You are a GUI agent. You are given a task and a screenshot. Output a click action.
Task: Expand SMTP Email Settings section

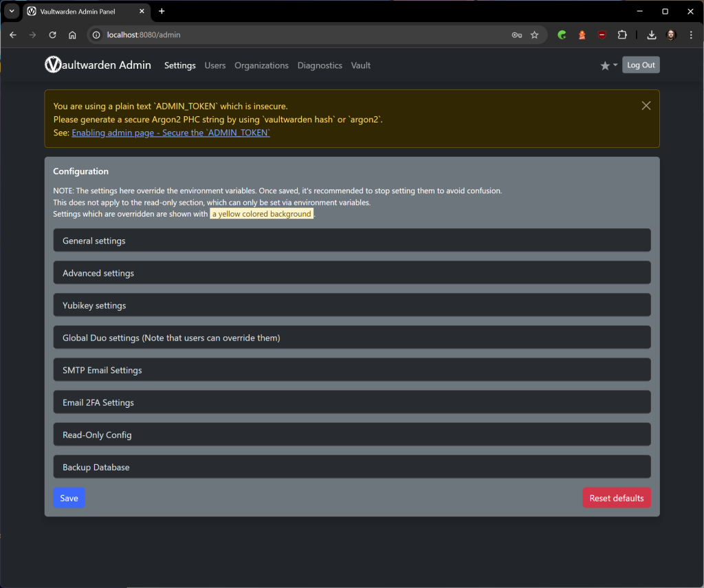coord(351,370)
